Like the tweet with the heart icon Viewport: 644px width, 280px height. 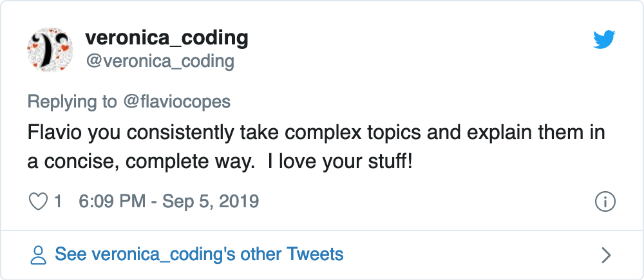coord(39,201)
